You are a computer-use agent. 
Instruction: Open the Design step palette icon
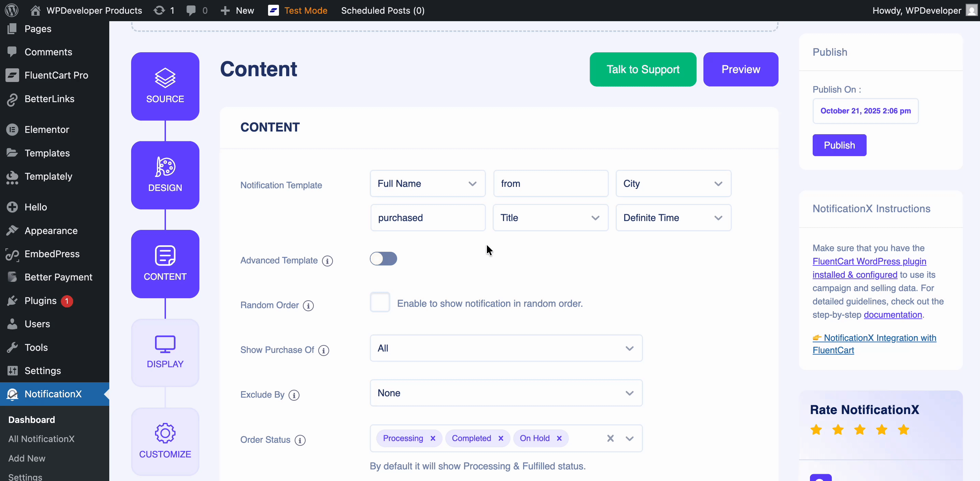pyautogui.click(x=165, y=167)
